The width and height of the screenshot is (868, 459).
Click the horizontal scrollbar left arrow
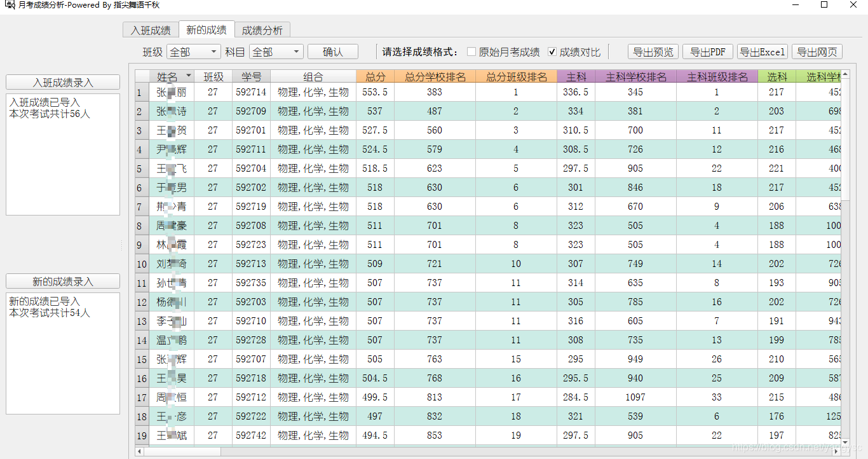click(x=140, y=451)
